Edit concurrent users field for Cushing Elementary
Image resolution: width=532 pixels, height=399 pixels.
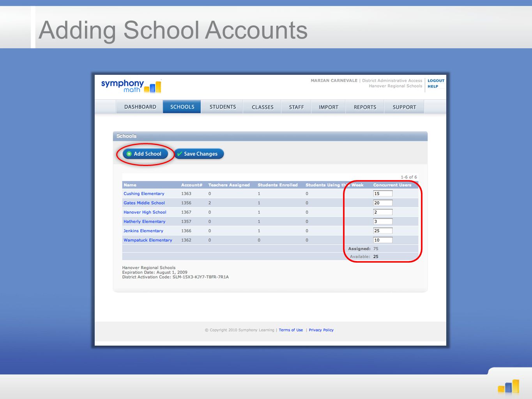click(383, 194)
